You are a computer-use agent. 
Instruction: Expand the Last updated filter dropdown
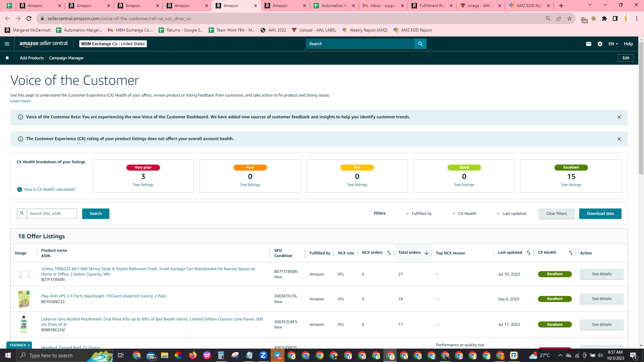512,214
